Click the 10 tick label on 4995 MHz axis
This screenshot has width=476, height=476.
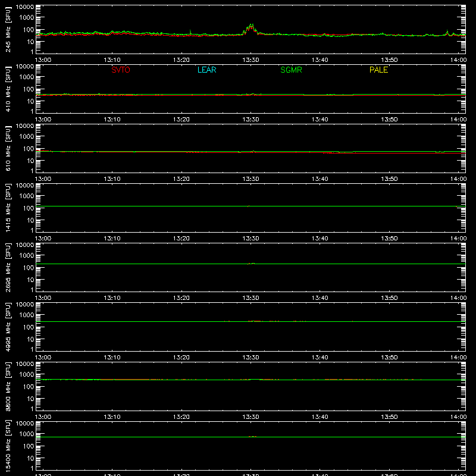tap(30, 339)
